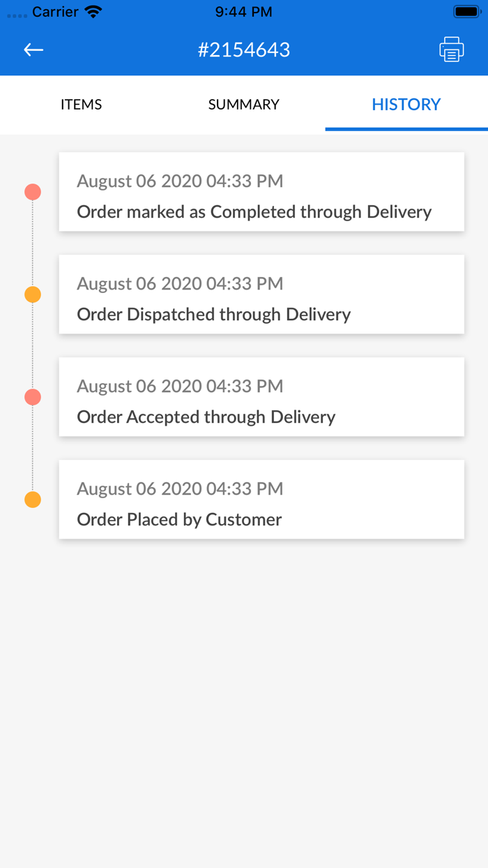Tap the back arrow to leave order details
This screenshot has height=868, width=488.
click(33, 50)
